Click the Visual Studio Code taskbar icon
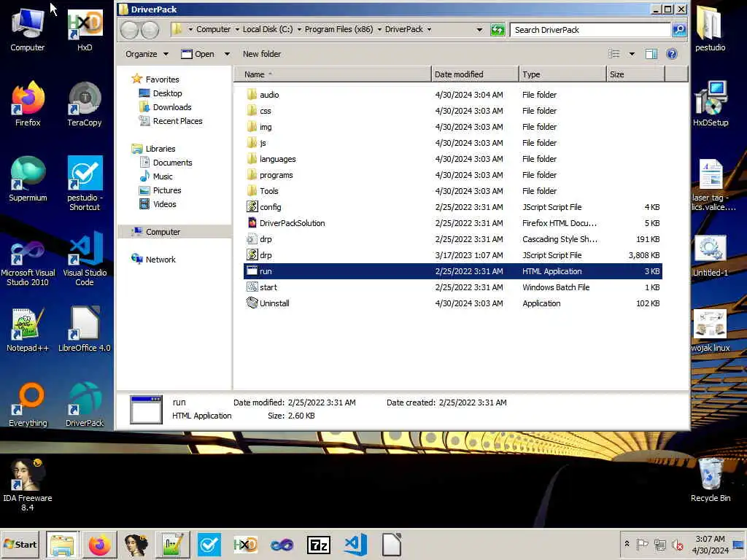 click(x=355, y=545)
